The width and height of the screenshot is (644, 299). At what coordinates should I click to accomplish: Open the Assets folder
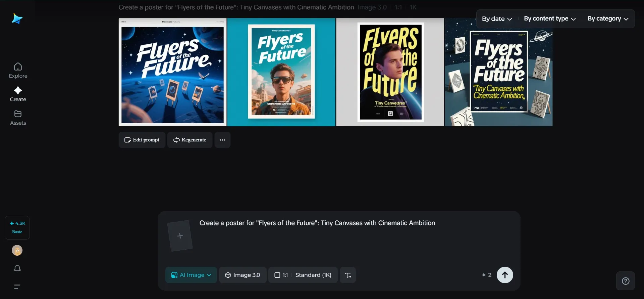(18, 118)
